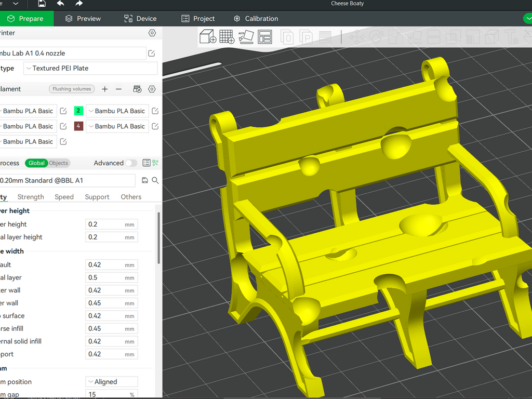This screenshot has width=532, height=399.
Task: Select the Global process mode
Action: coord(36,163)
